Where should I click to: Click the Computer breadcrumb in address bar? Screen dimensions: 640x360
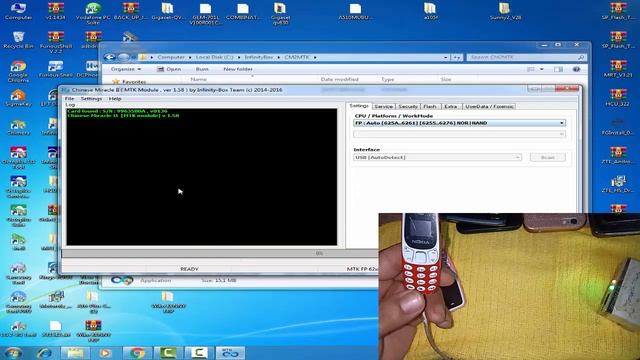171,57
